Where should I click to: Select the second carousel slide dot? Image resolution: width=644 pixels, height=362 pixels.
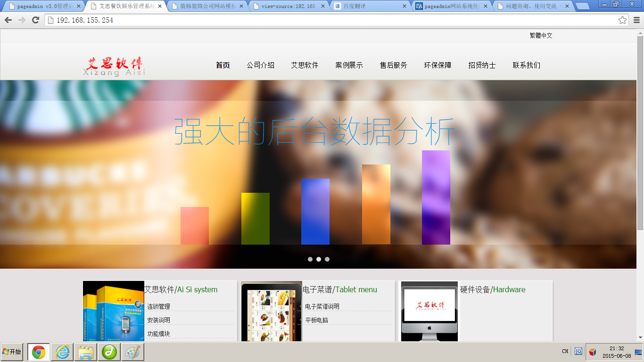click(319, 259)
